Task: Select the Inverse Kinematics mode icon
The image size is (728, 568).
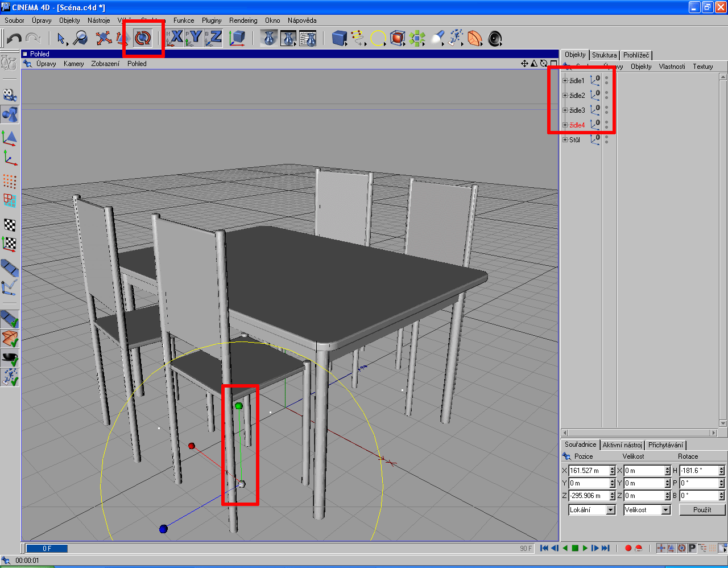Action: [x=10, y=287]
